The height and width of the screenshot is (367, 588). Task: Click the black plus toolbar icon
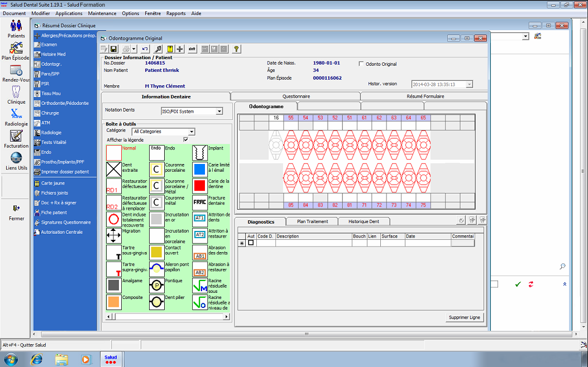(180, 49)
